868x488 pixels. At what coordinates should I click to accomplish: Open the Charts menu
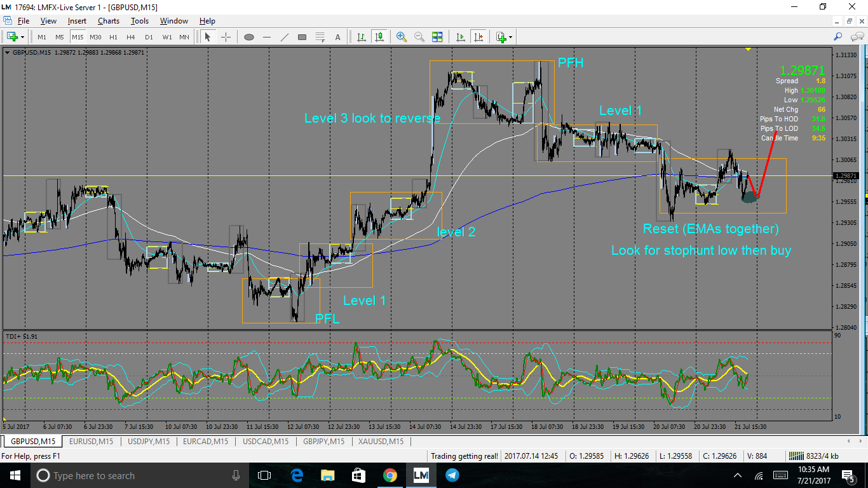pyautogui.click(x=109, y=21)
